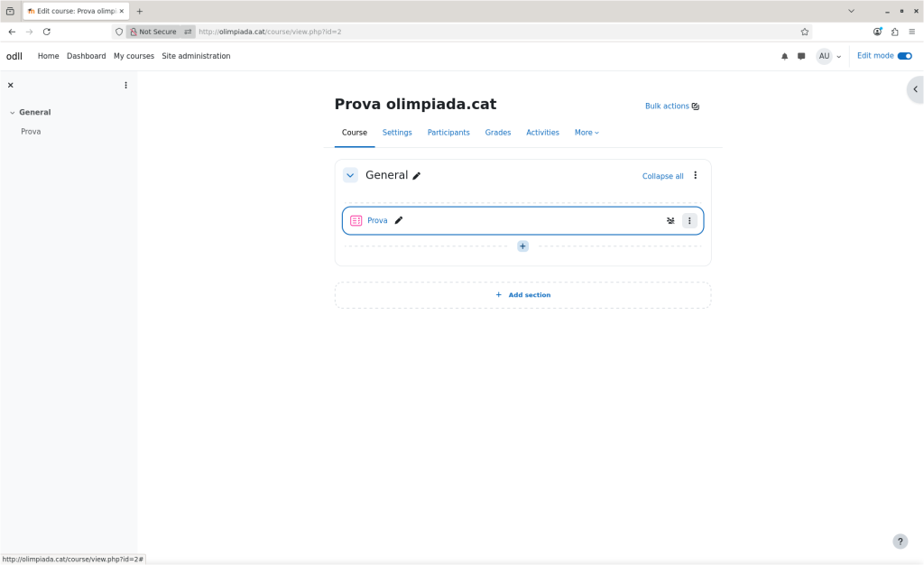Open the AU user account menu
The width and height of the screenshot is (924, 565).
828,56
